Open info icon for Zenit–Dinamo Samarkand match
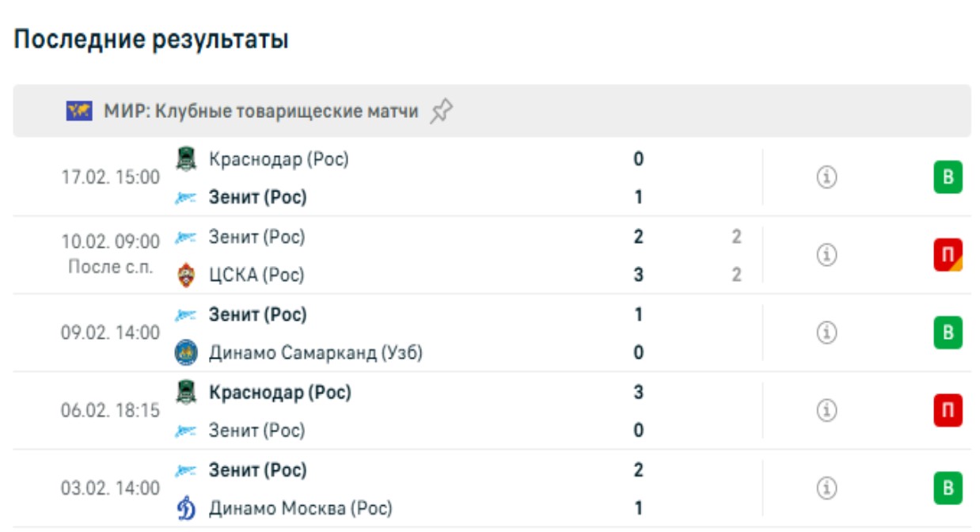 click(x=826, y=333)
